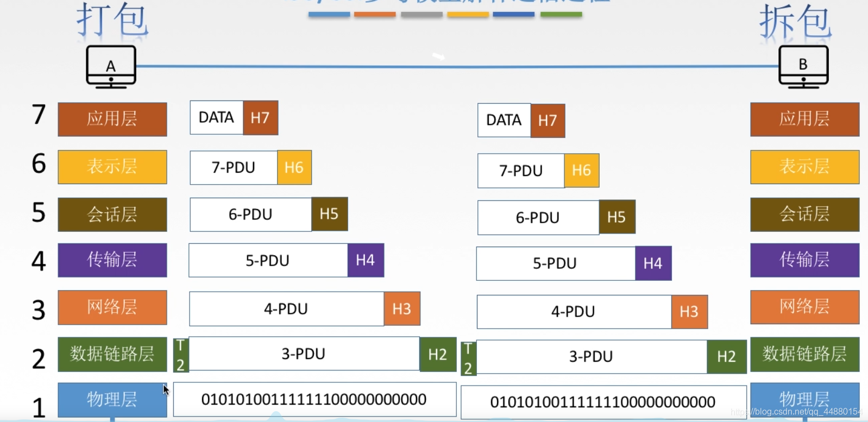
Task: Click the 物理层 box on host B's side
Action: [x=805, y=401]
